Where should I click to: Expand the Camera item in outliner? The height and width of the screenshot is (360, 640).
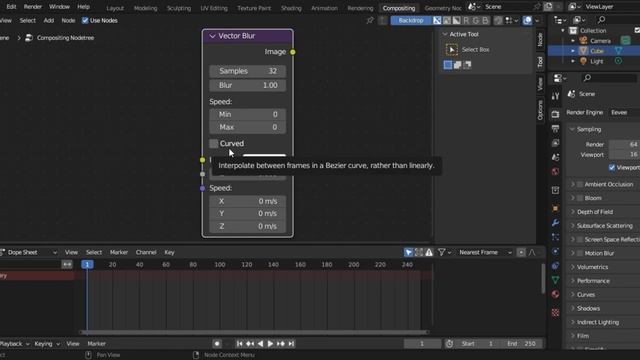[x=573, y=40]
